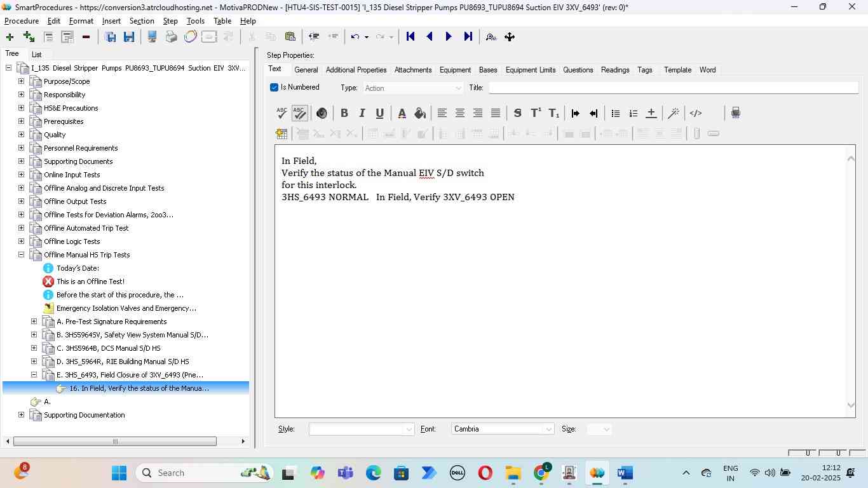Open the Font dropdown showing Cambria

(502, 430)
